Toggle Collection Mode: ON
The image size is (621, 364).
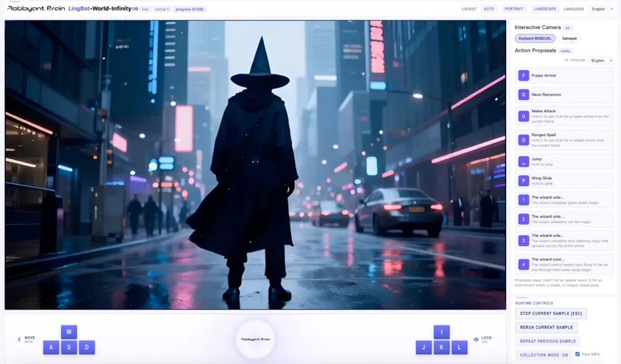544,355
